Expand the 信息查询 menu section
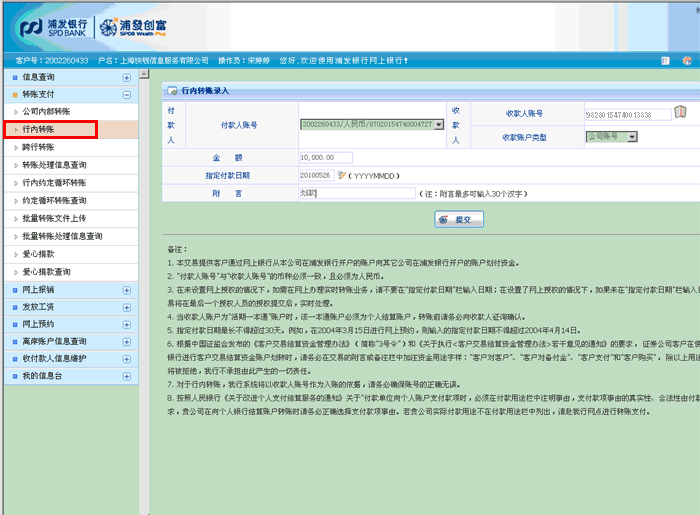 point(127,78)
